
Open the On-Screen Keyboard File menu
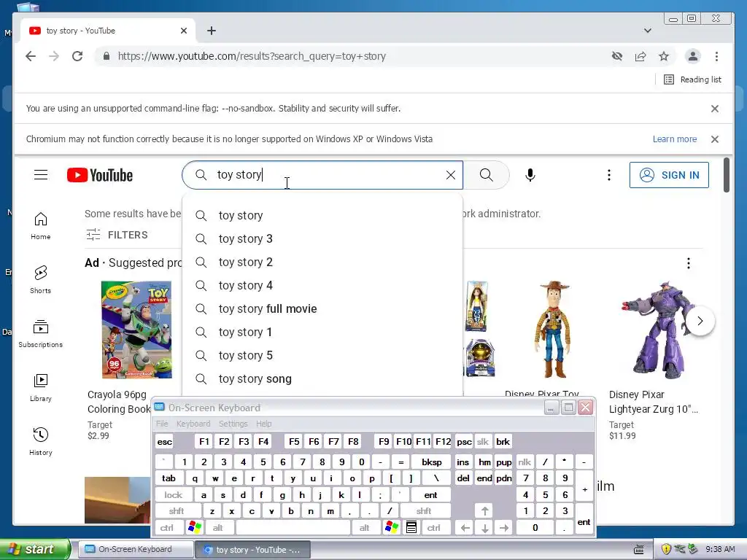pos(162,424)
